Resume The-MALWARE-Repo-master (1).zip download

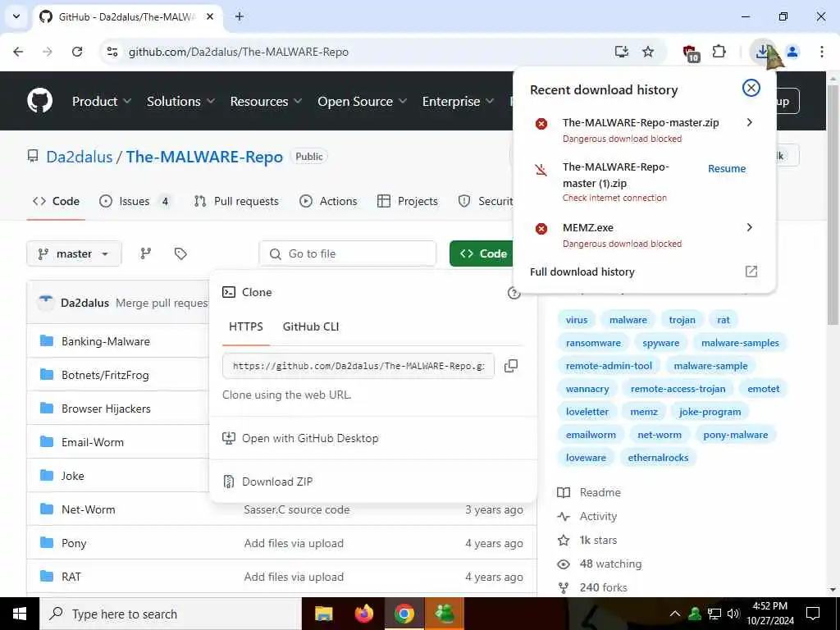tap(727, 169)
